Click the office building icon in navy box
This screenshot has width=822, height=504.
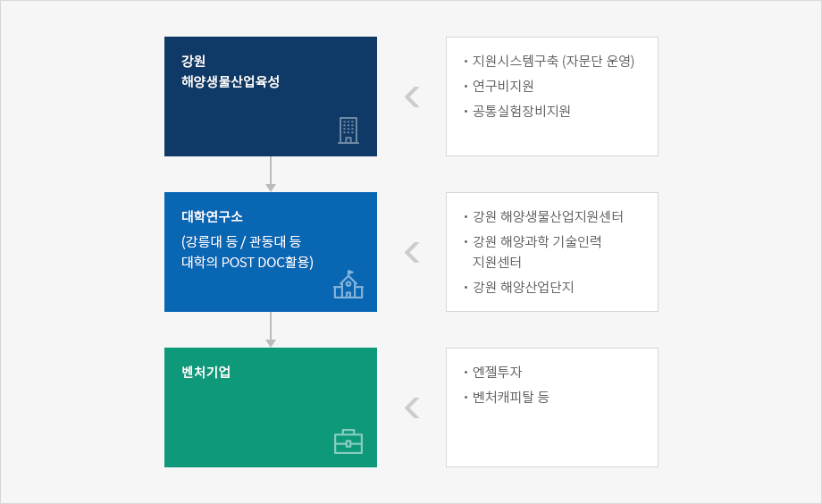348,130
